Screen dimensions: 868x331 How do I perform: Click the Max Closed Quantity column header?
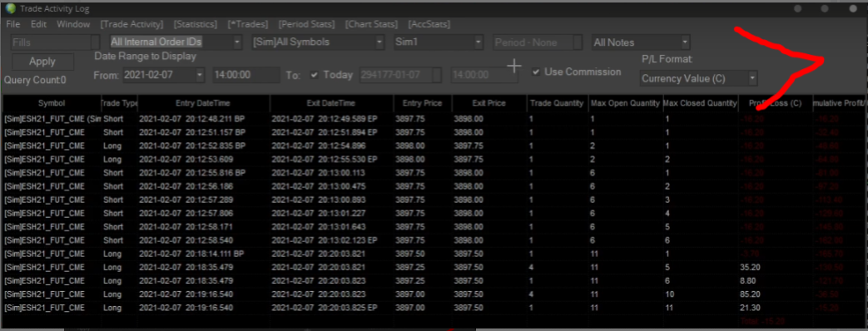point(700,103)
